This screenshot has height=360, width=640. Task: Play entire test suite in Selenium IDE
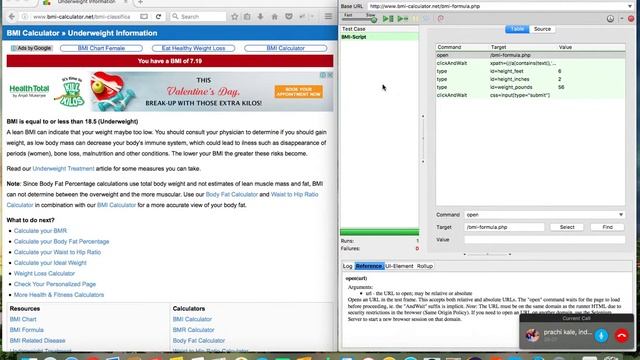coord(388,19)
